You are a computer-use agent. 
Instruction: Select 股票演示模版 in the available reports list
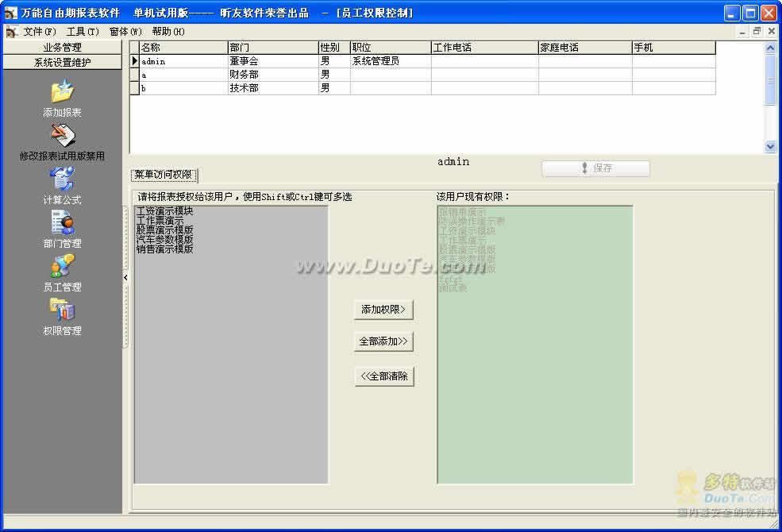[164, 229]
